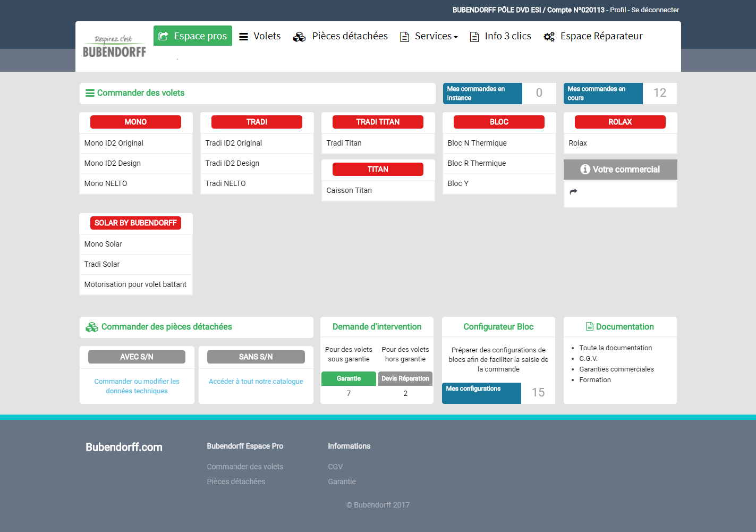
Task: Open Accéder à tout notre catalogue
Action: click(x=256, y=381)
